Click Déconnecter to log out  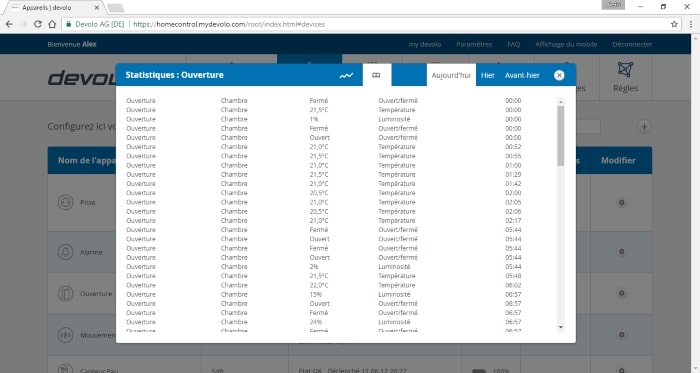tap(632, 44)
